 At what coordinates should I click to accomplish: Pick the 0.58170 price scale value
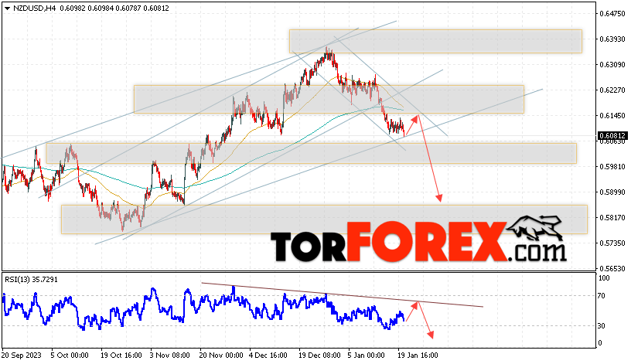click(612, 218)
